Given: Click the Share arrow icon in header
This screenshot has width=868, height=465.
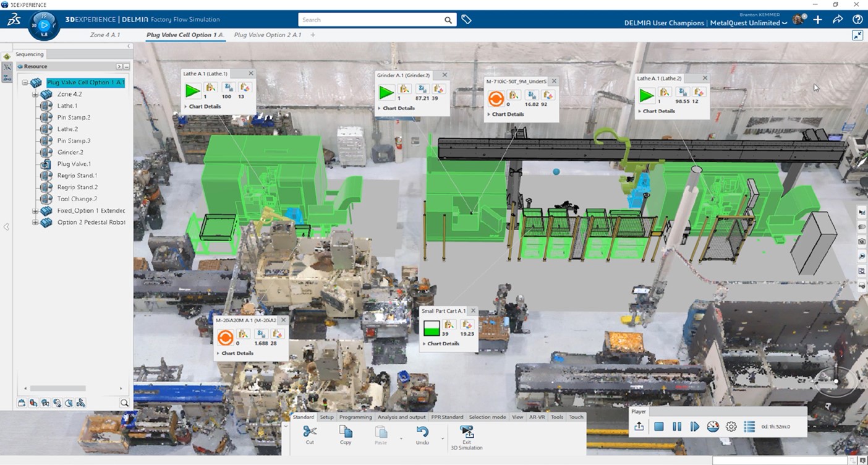Looking at the screenshot, I should click(x=838, y=20).
